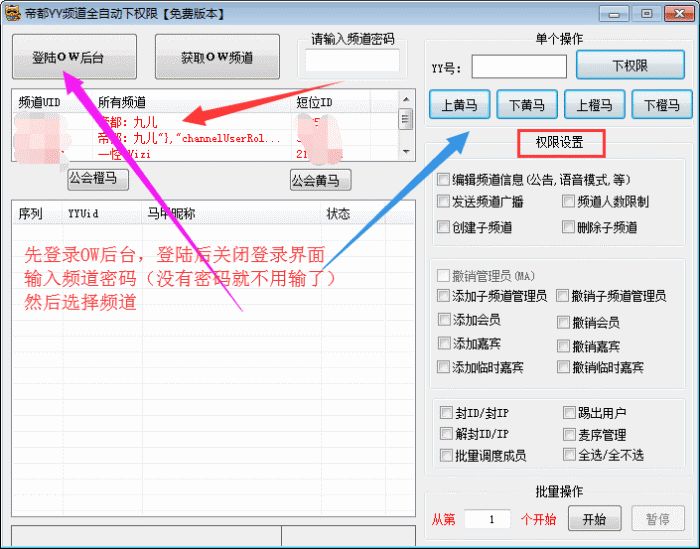Enable 封ID/封IP checkbox
This screenshot has width=700, height=549.
tap(446, 412)
